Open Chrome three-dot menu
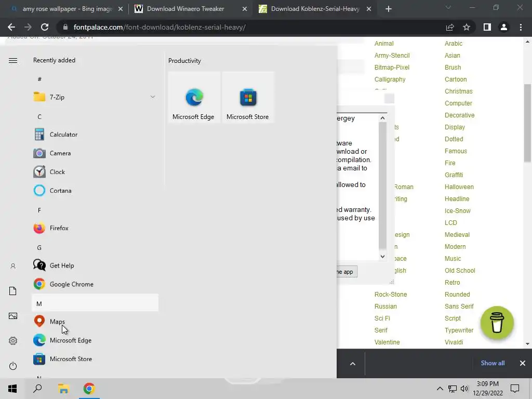The image size is (532, 399). (521, 27)
